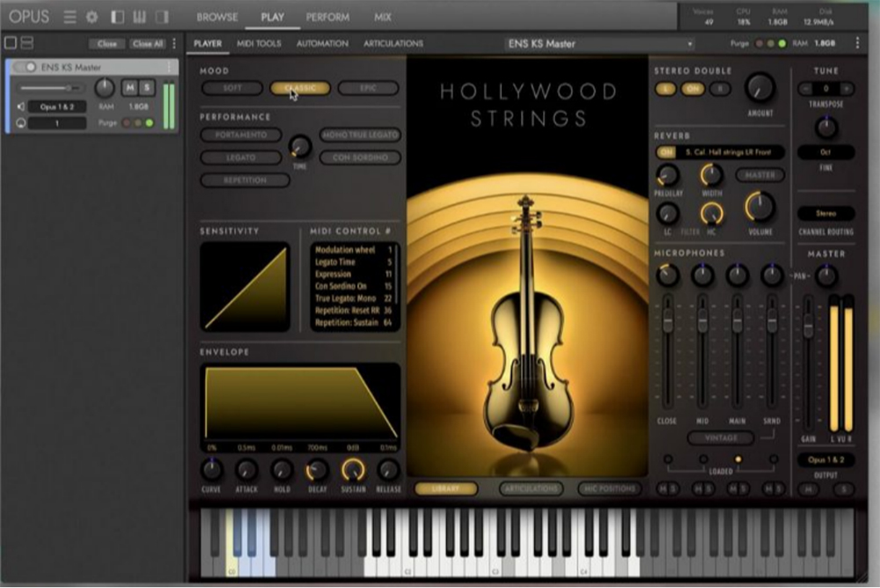The width and height of the screenshot is (880, 588).
Task: Click the reverb Width knob
Action: click(x=711, y=175)
